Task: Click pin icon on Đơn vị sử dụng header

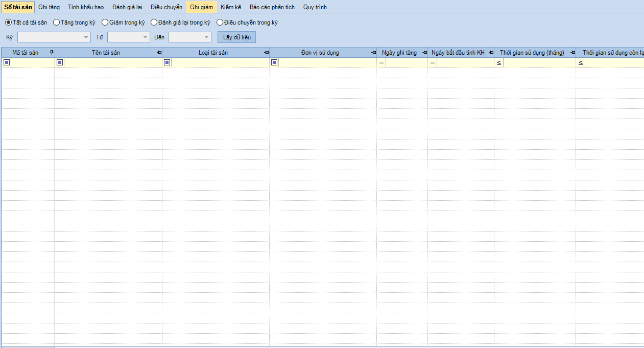Action: tap(373, 53)
